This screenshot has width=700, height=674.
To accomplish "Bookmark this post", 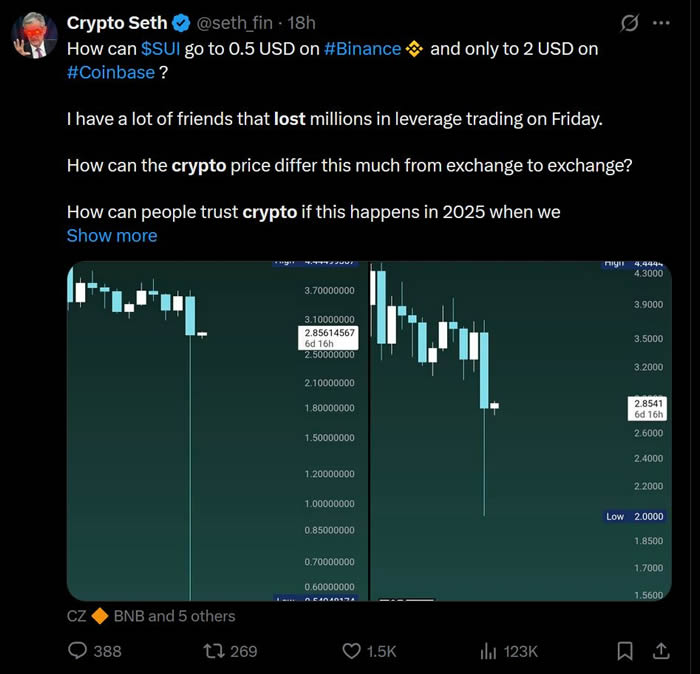I will point(625,651).
